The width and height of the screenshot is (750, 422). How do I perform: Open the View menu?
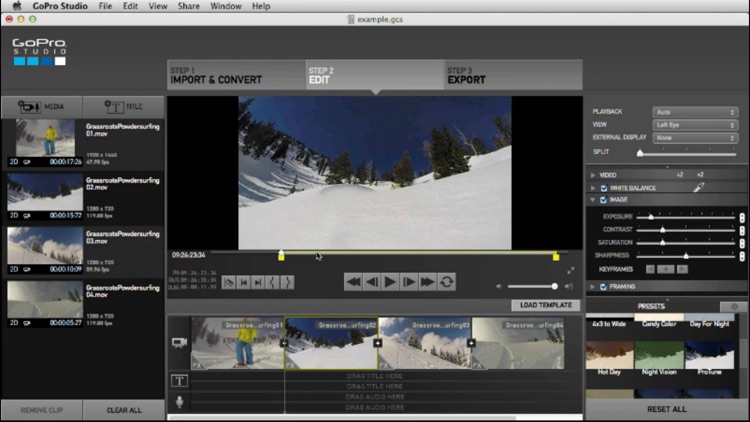[x=157, y=6]
